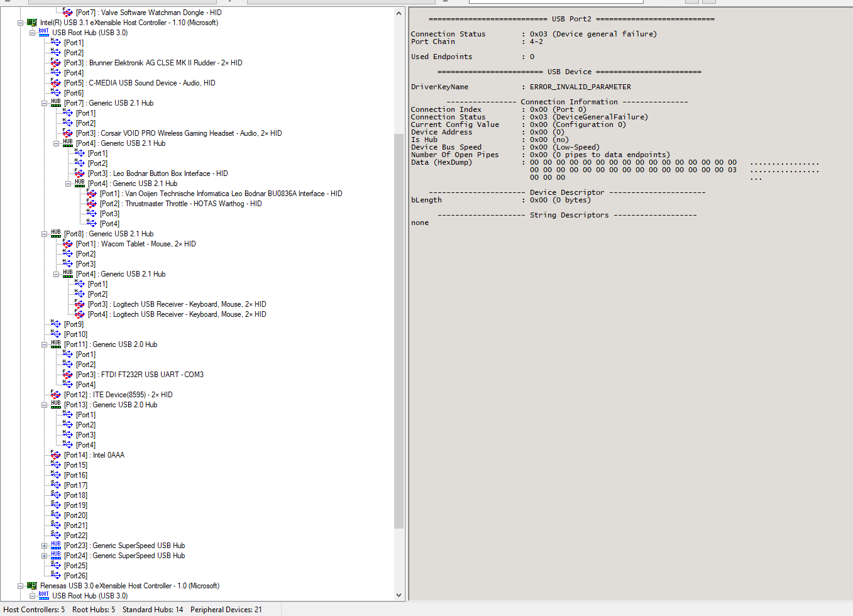Click the tree's vertical scrollbar thumb
Screen dimensions: 853x616
click(x=399, y=331)
